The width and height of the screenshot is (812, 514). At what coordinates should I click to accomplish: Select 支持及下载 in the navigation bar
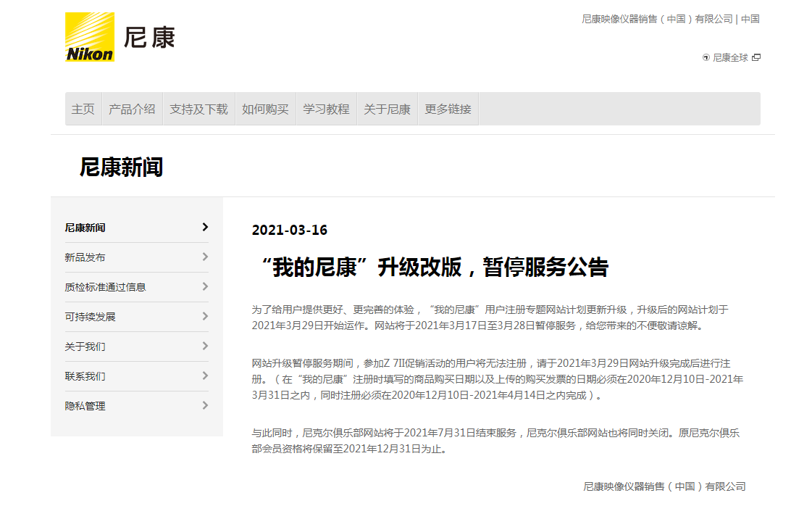(x=198, y=109)
